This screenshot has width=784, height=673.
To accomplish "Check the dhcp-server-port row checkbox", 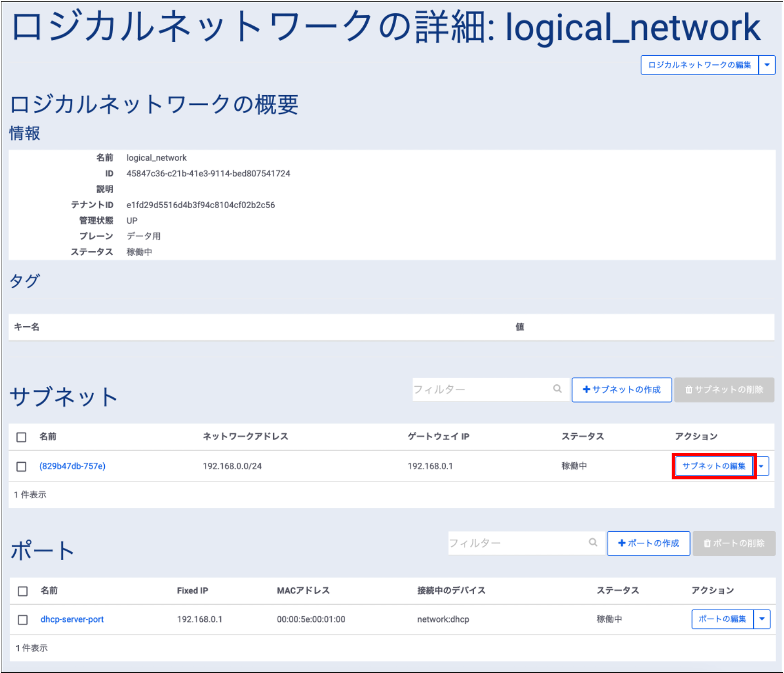I will click(x=23, y=620).
